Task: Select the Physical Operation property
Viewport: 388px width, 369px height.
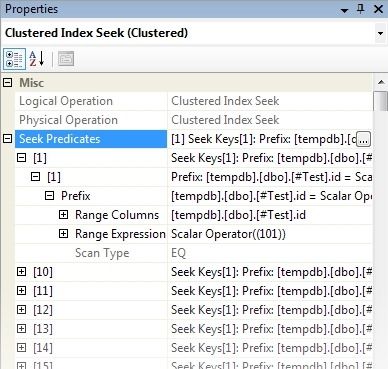Action: click(68, 120)
